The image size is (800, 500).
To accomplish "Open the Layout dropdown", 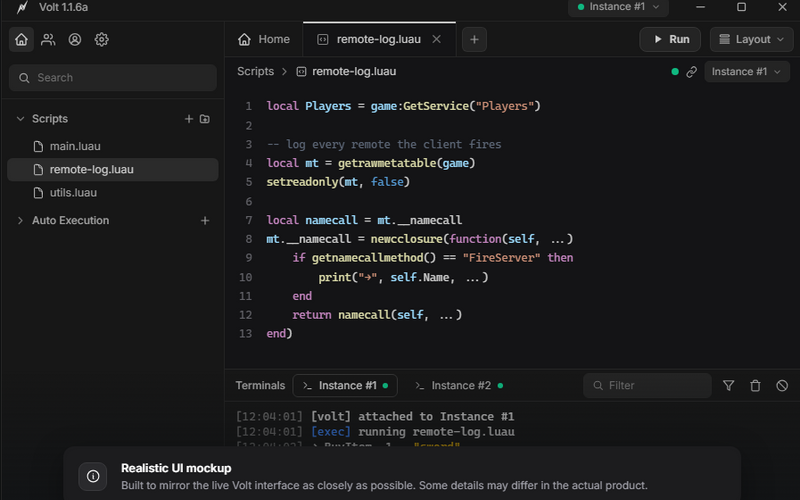I will click(x=751, y=39).
